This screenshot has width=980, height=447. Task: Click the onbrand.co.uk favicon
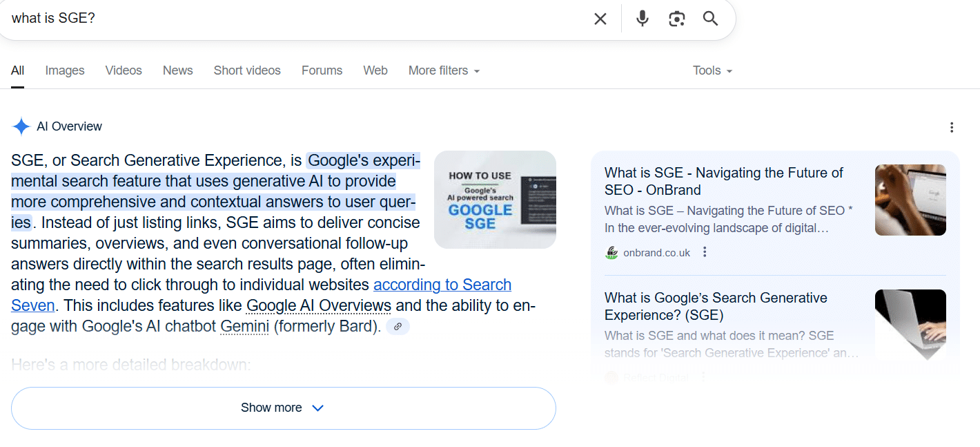pyautogui.click(x=611, y=253)
